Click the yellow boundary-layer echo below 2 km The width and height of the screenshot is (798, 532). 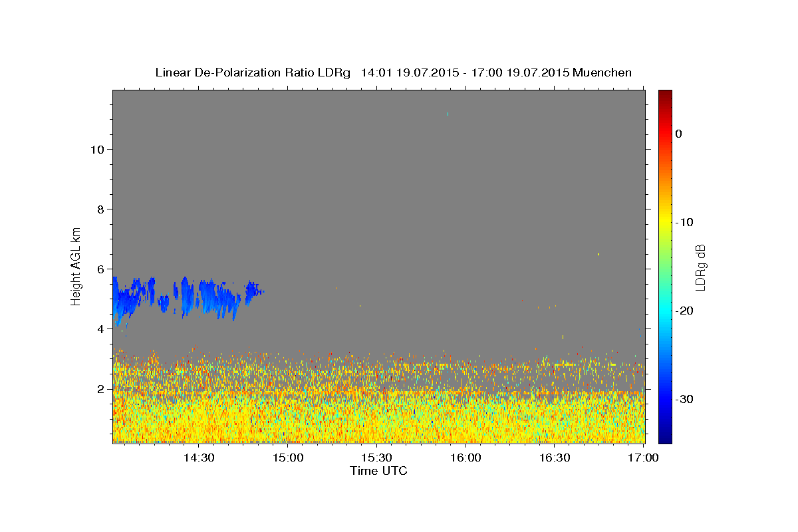pyautogui.click(x=379, y=419)
